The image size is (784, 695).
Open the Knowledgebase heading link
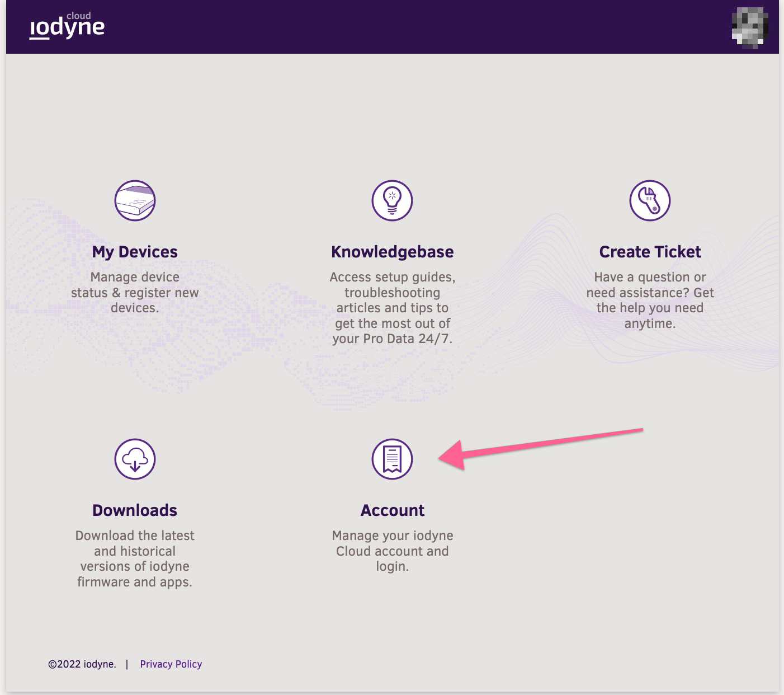(393, 252)
